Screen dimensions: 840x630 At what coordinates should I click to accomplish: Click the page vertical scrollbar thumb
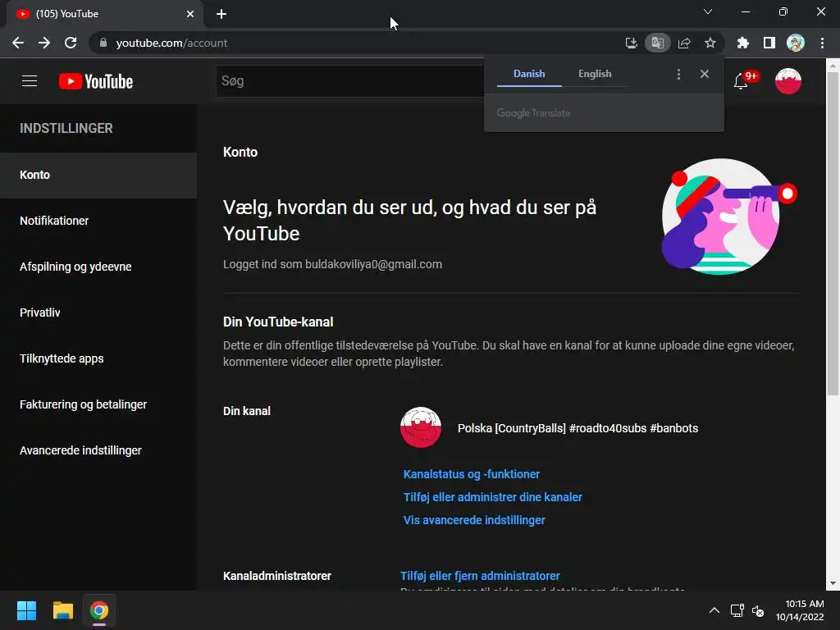pos(833,234)
